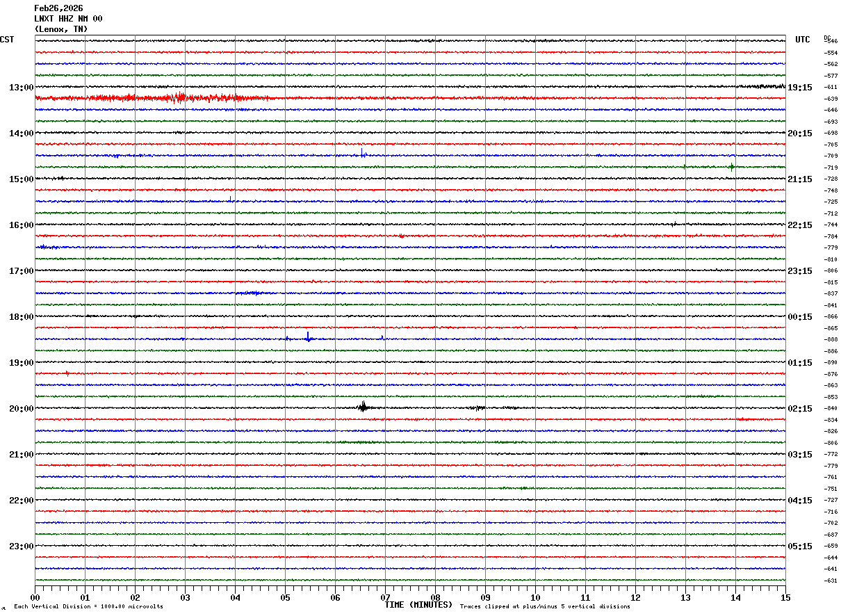
Task: Click the -611 DC offset value
Action: pyautogui.click(x=831, y=88)
